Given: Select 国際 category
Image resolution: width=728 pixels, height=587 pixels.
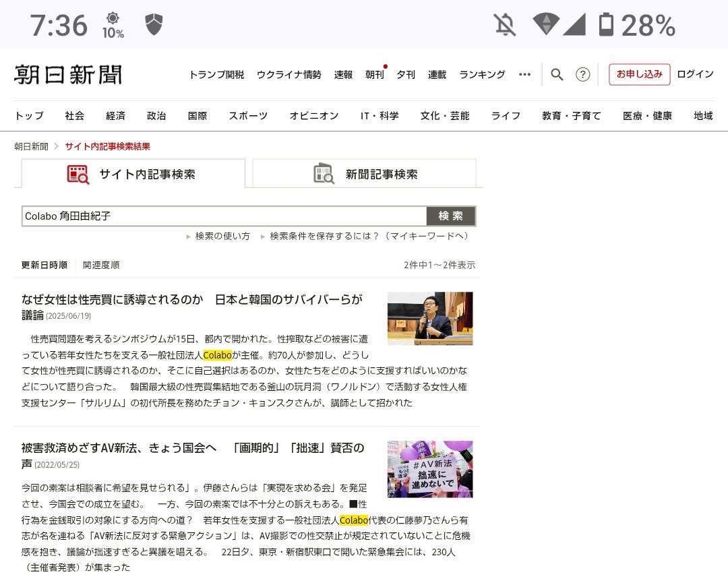Looking at the screenshot, I should (198, 115).
